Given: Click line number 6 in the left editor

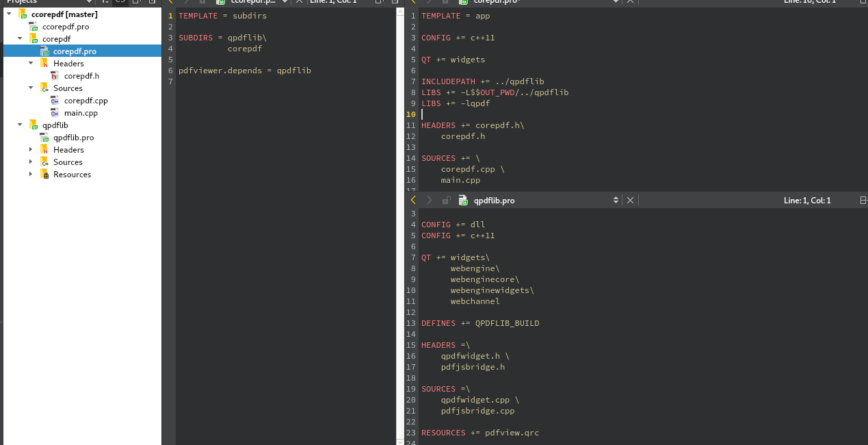Looking at the screenshot, I should pos(170,71).
